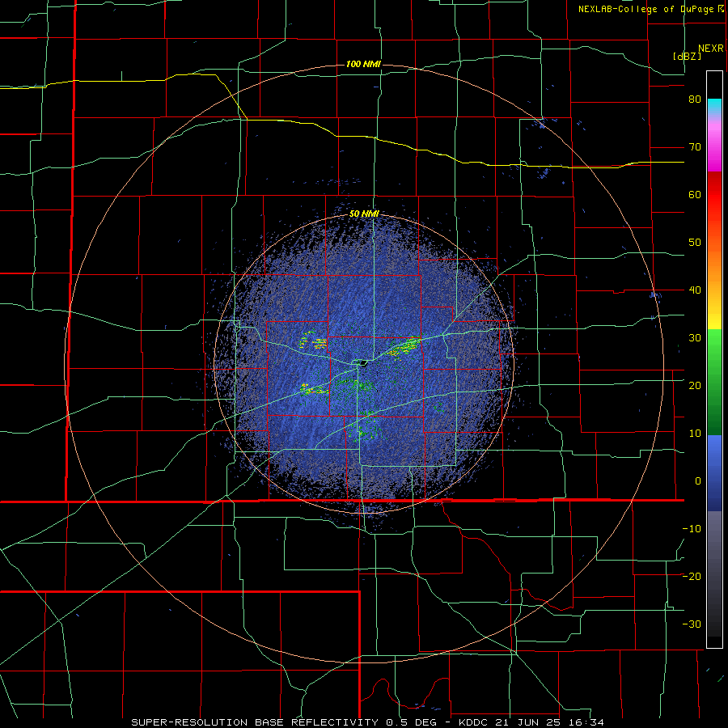The image size is (728, 728).
Task: Click the 0.5 DEG elevation text
Action: click(x=412, y=722)
